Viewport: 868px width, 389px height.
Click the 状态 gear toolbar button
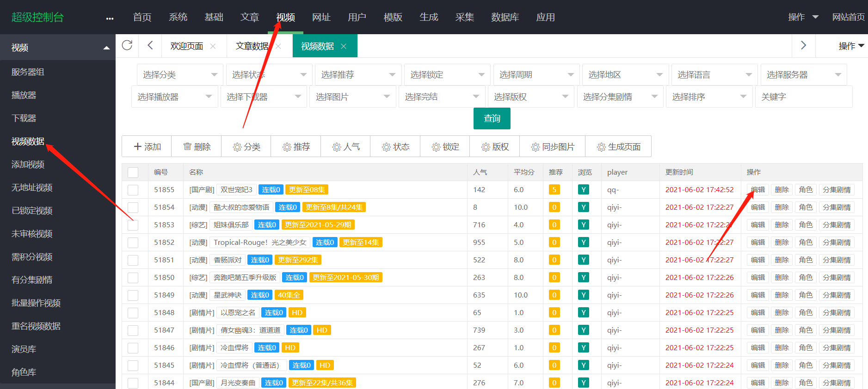click(x=395, y=146)
